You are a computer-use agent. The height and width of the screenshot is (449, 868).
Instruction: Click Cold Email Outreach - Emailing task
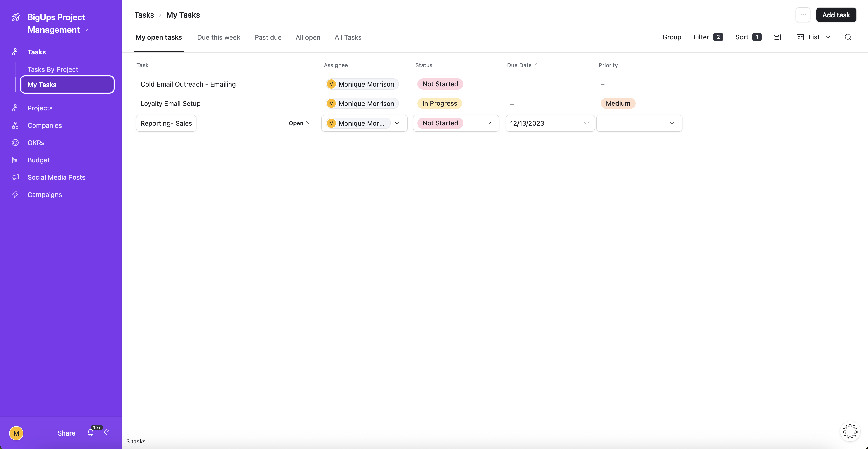click(188, 84)
